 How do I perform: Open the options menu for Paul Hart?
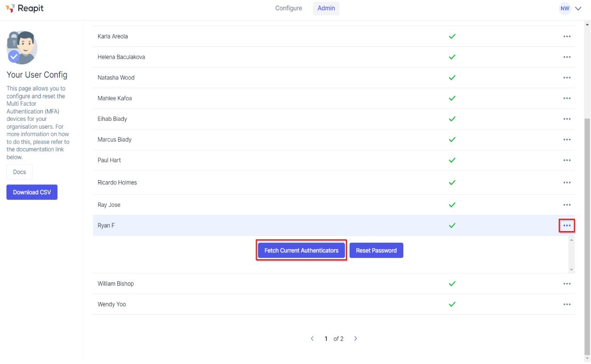coord(567,160)
